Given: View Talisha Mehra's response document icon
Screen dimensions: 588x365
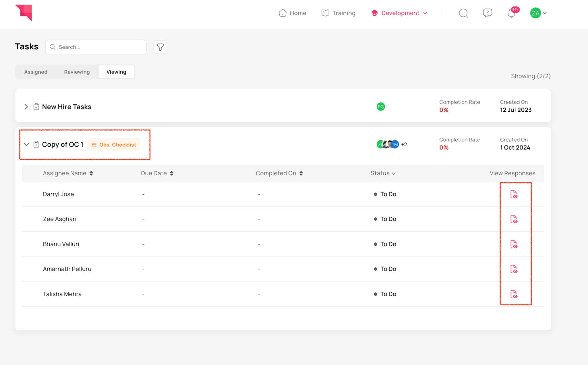Looking at the screenshot, I should [514, 294].
